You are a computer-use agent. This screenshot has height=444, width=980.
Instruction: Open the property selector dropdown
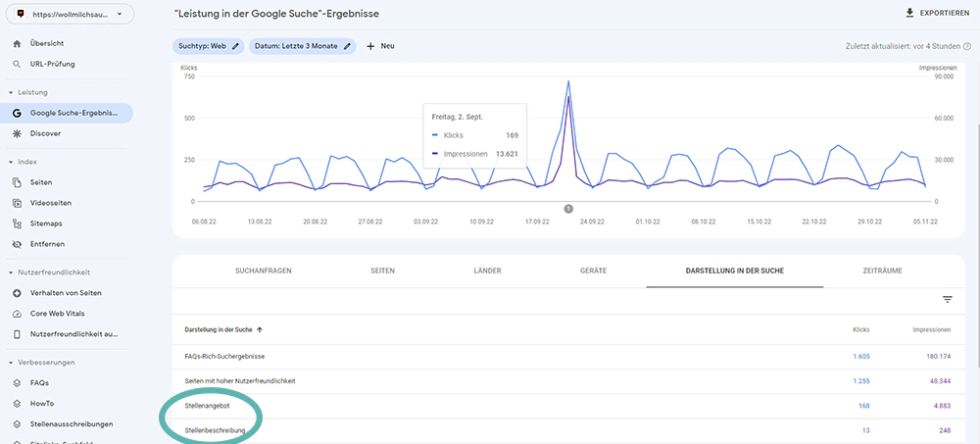click(70, 14)
